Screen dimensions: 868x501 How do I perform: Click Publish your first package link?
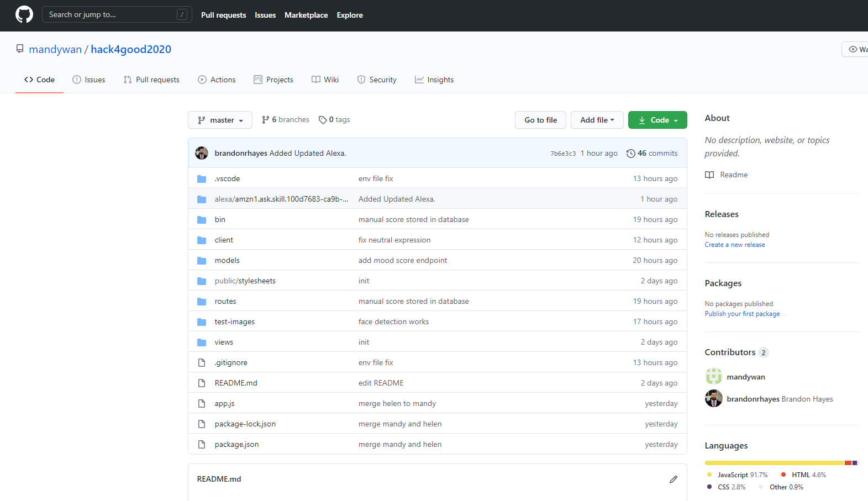click(742, 314)
